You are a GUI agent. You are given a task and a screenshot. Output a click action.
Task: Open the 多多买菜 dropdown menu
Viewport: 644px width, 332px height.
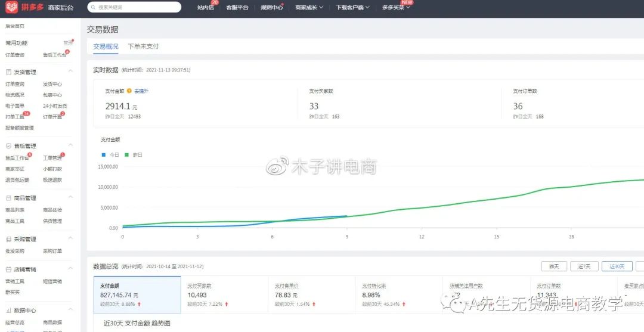396,7
